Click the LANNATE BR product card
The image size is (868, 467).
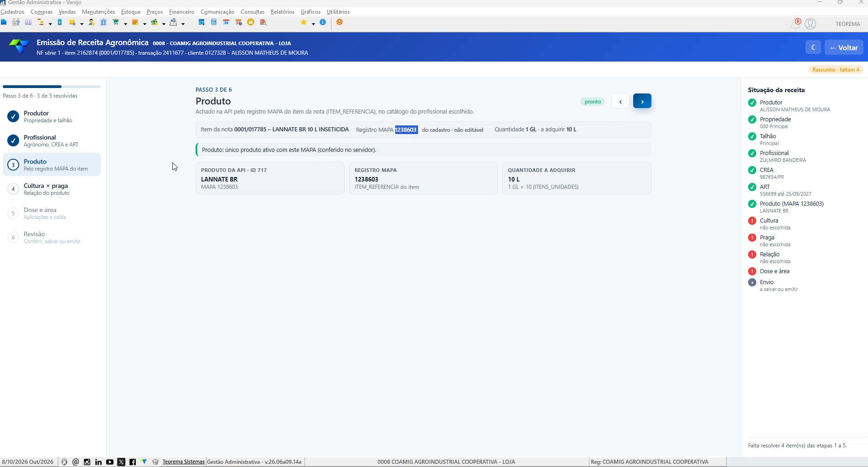point(270,178)
